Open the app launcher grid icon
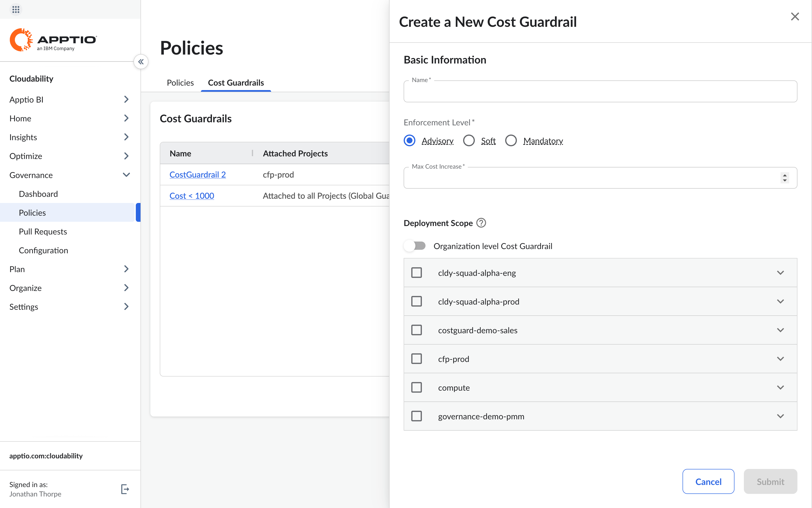The image size is (812, 508). coord(16,9)
